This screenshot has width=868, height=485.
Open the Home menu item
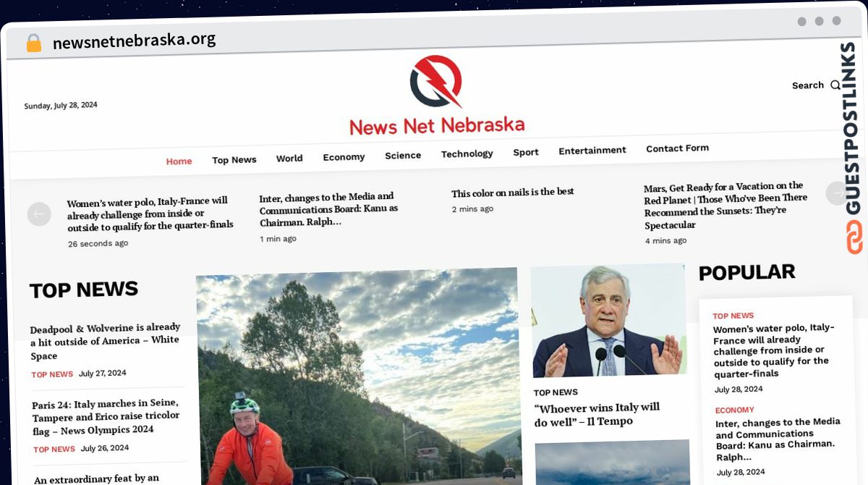coord(179,161)
